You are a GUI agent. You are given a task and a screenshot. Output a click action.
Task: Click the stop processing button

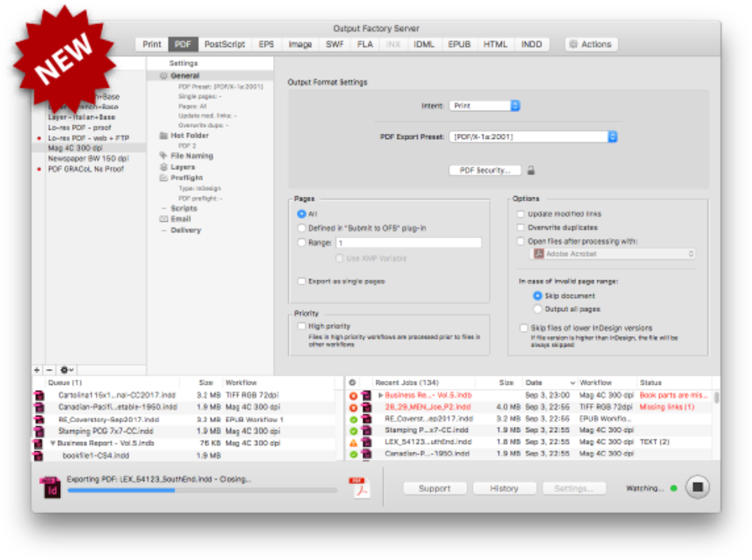[697, 487]
